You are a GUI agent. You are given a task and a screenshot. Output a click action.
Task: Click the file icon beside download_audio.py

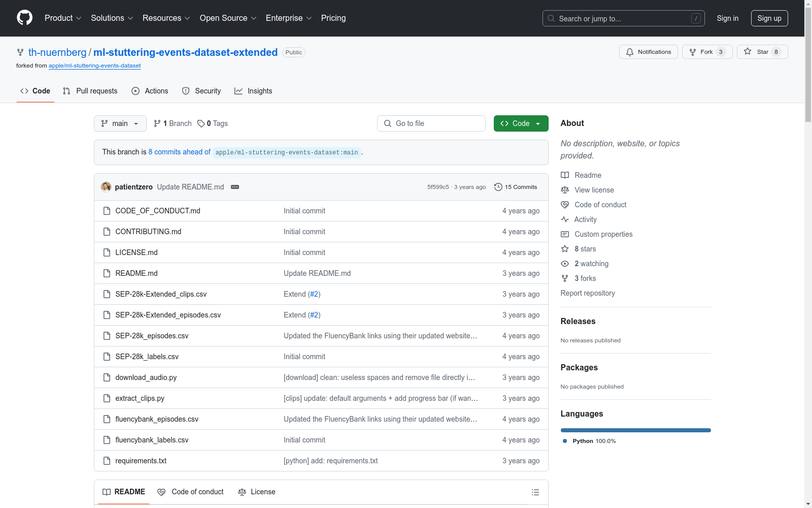coord(107,377)
